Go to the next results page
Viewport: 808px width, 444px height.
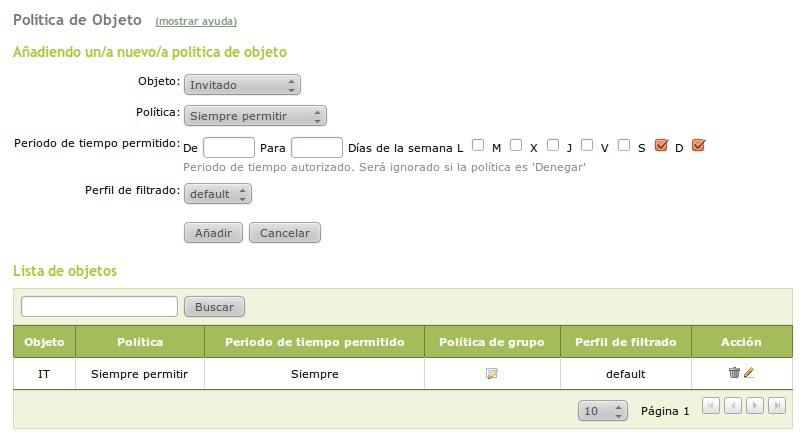(x=755, y=405)
